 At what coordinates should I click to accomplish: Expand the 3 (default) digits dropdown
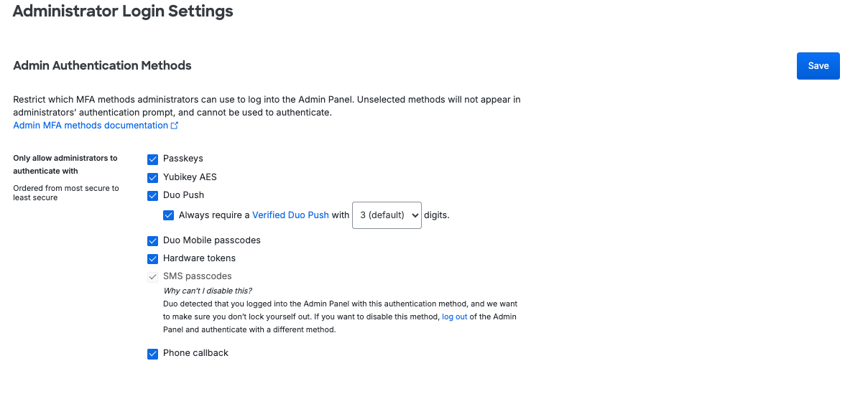point(387,215)
